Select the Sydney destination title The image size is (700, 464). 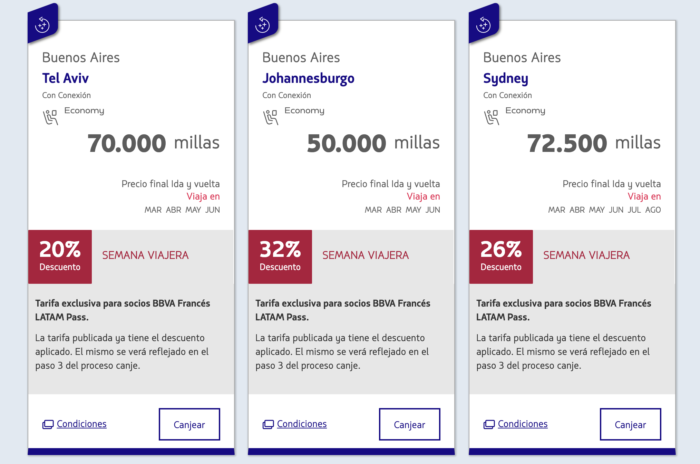(507, 78)
